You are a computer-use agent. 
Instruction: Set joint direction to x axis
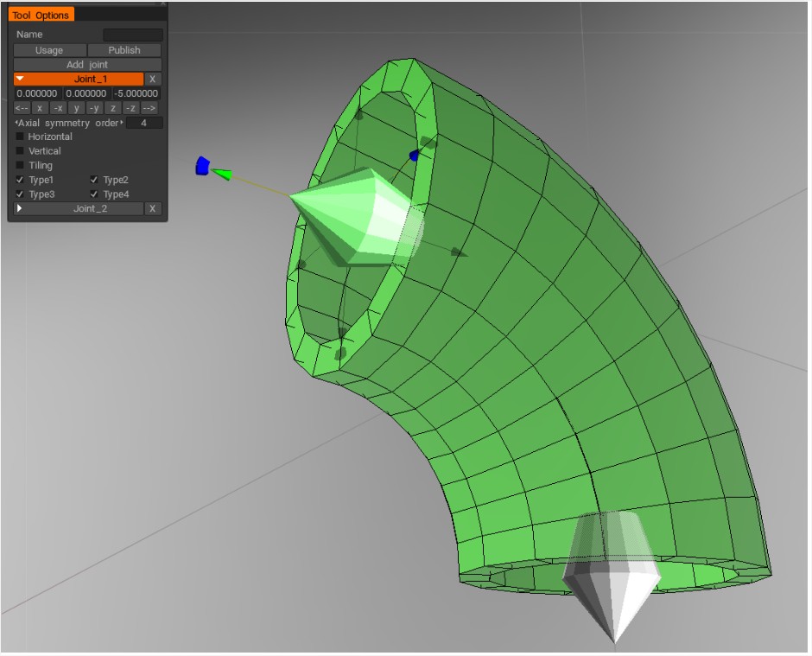pos(40,108)
